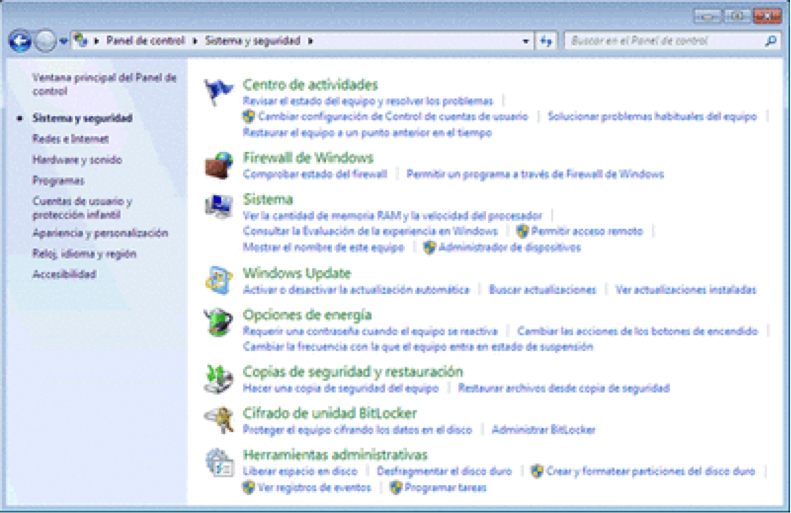
Task: Open the Firewall de Windows heading
Action: tap(308, 158)
